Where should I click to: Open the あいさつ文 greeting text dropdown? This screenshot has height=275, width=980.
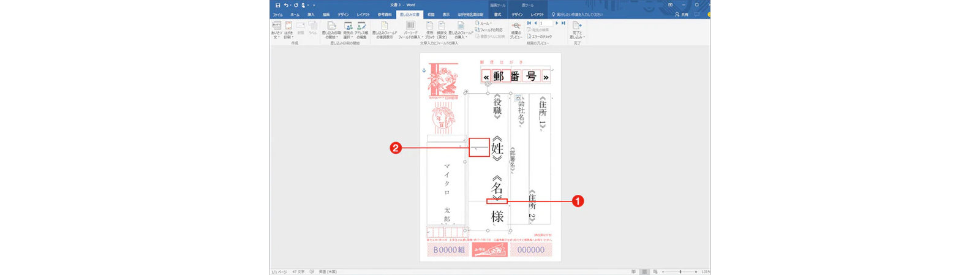276,30
